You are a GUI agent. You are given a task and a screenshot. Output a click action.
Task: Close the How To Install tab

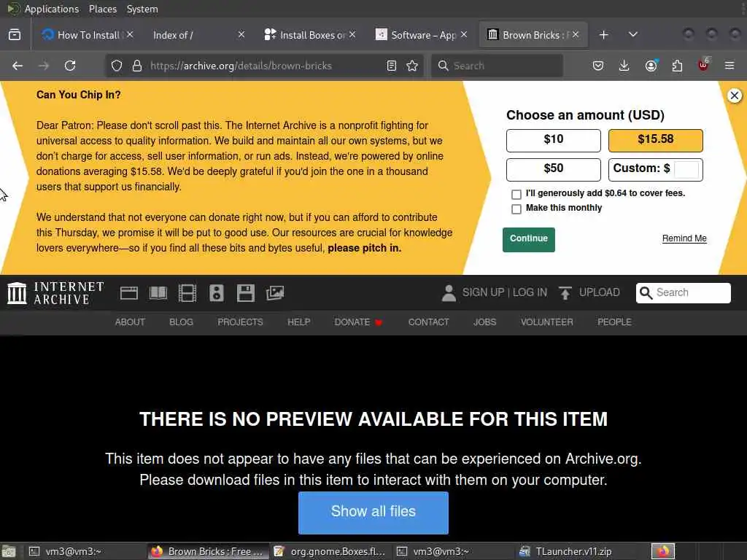click(130, 34)
